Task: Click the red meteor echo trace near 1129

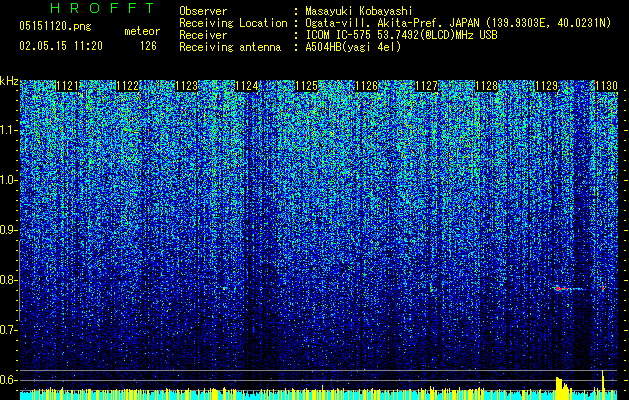Action: pyautogui.click(x=561, y=288)
